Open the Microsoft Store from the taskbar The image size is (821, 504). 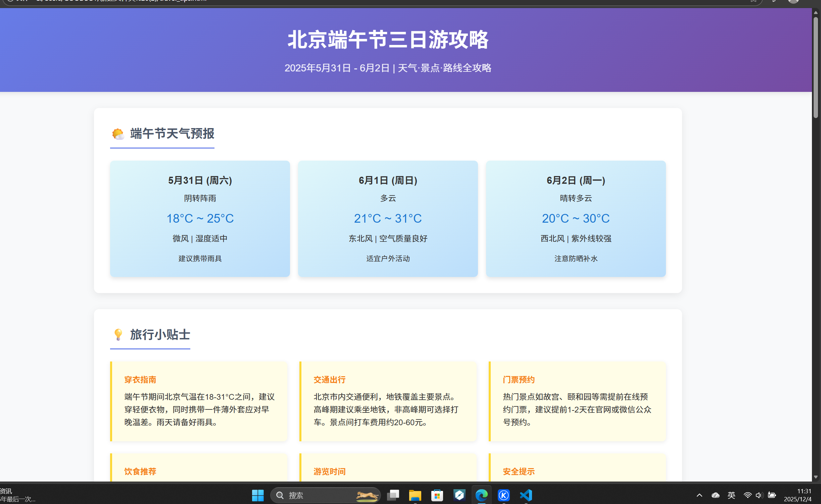pyautogui.click(x=437, y=495)
